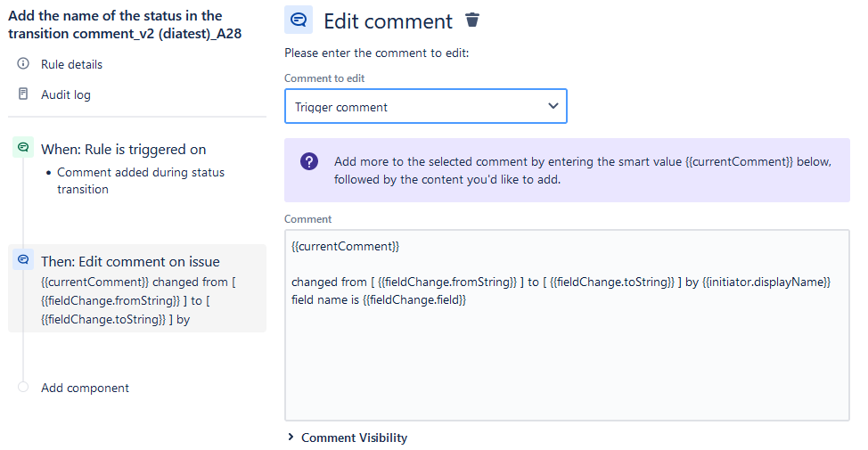Click the purple question mark help icon
868x450 pixels.
tap(308, 161)
